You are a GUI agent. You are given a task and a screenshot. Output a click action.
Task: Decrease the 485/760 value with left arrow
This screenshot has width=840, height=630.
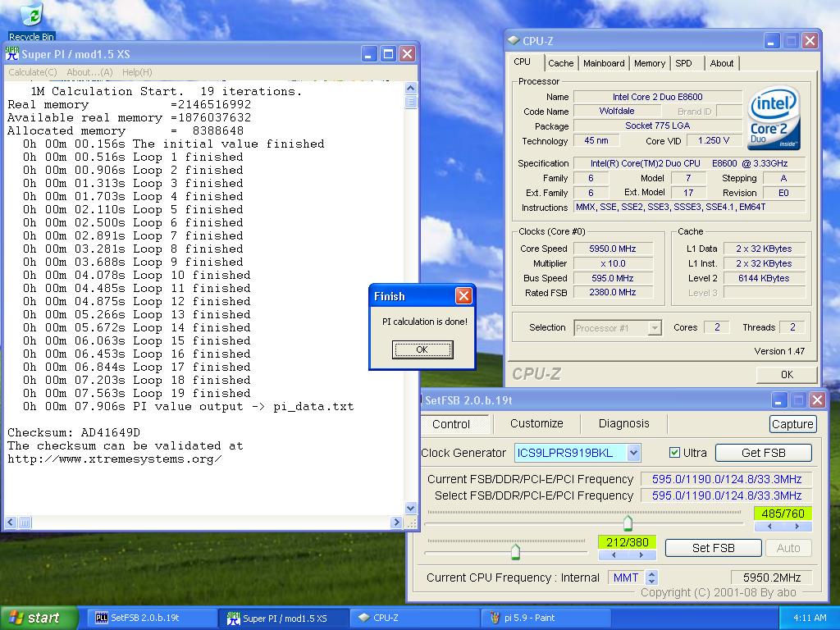769,527
